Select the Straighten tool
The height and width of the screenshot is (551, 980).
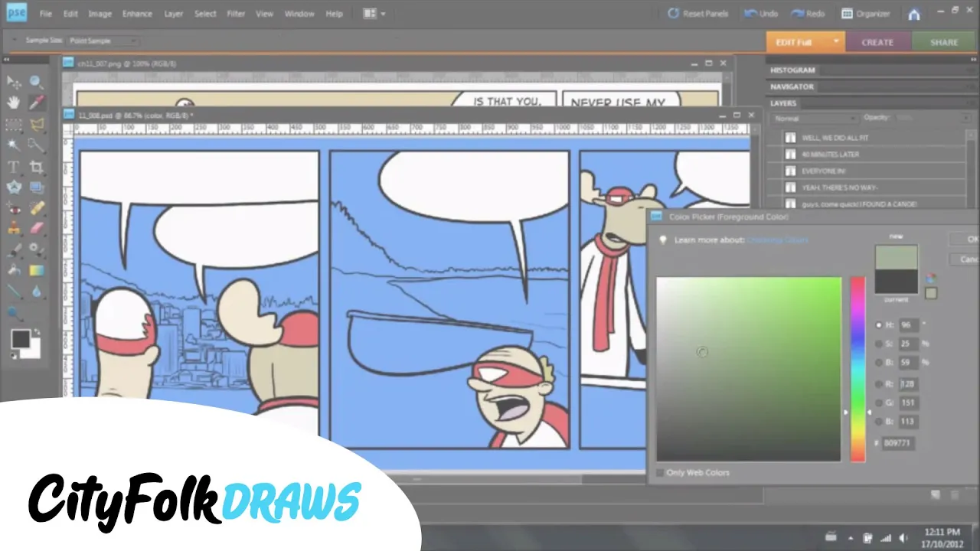[36, 187]
